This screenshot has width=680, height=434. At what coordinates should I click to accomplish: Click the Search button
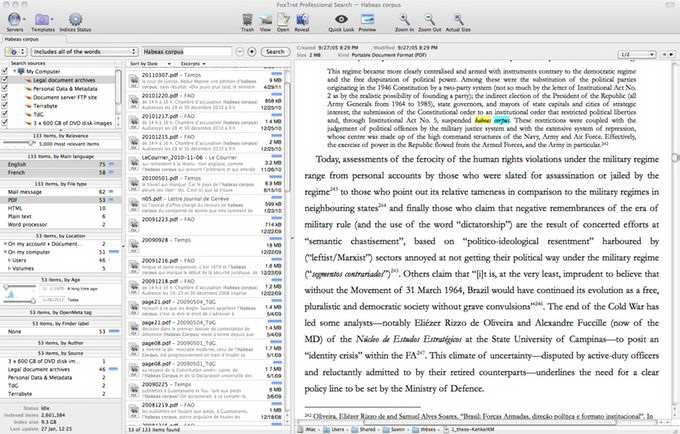point(274,50)
